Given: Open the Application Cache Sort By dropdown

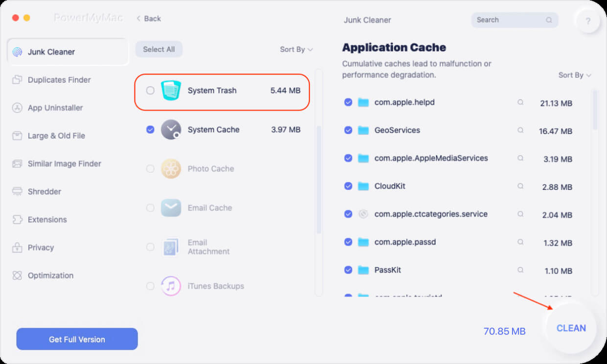Looking at the screenshot, I should (575, 75).
